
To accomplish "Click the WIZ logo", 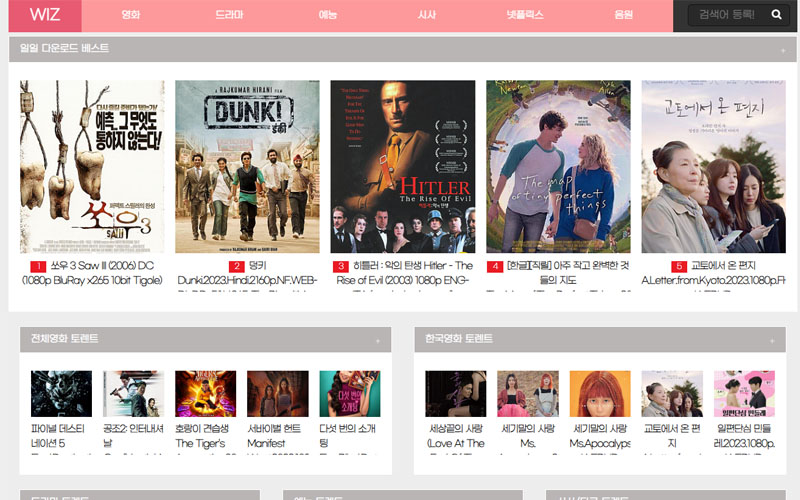I will pos(45,15).
